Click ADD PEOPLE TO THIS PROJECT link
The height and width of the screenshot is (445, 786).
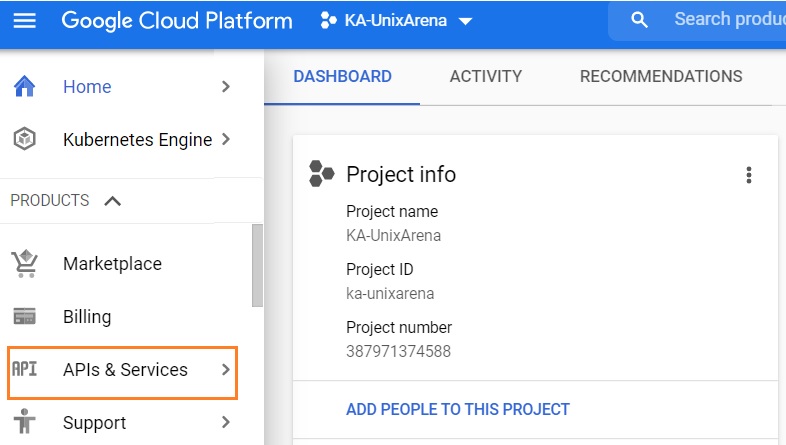click(458, 409)
